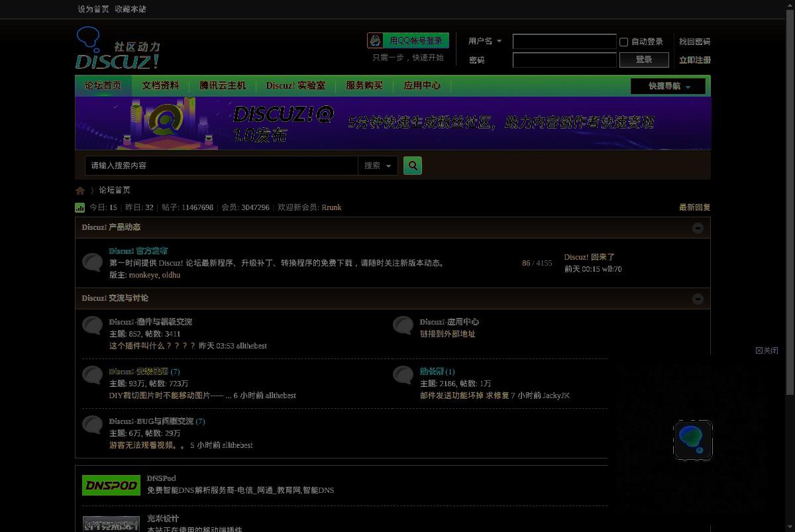Click the home icon in breadcrumb
The height and width of the screenshot is (532, 795).
point(80,191)
